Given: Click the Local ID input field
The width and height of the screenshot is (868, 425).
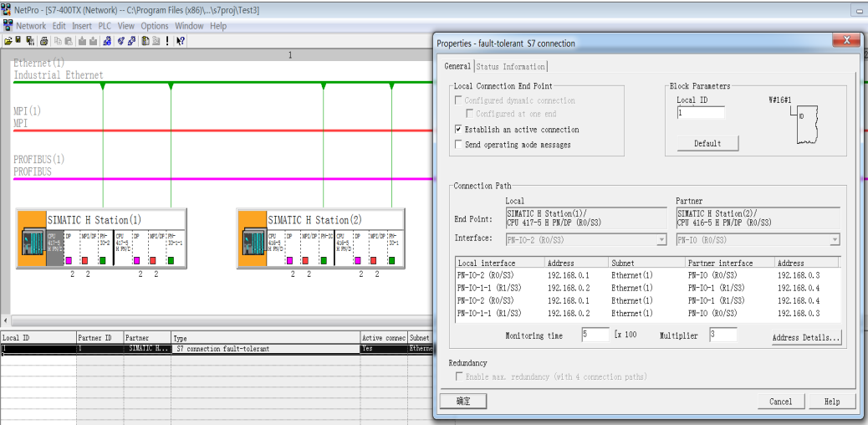Looking at the screenshot, I should point(701,112).
